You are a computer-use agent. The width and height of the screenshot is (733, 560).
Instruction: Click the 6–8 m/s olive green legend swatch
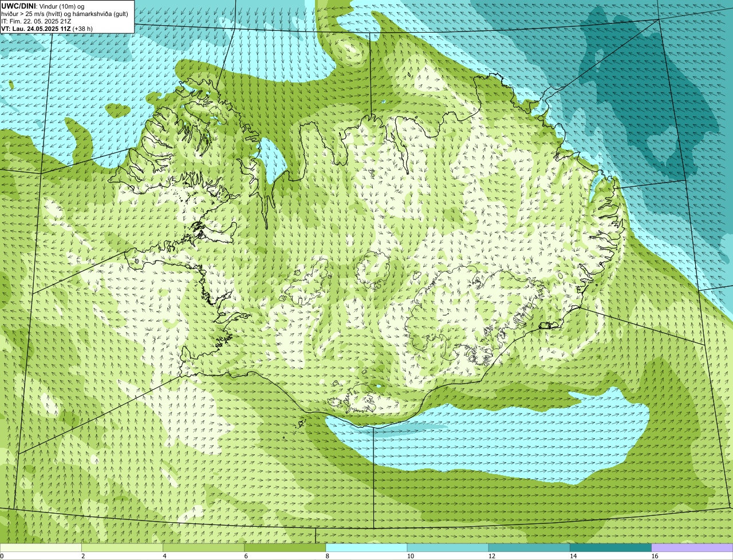pos(285,548)
